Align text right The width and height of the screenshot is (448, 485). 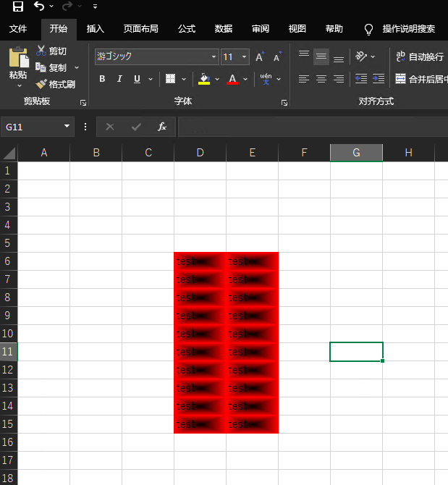(x=339, y=79)
